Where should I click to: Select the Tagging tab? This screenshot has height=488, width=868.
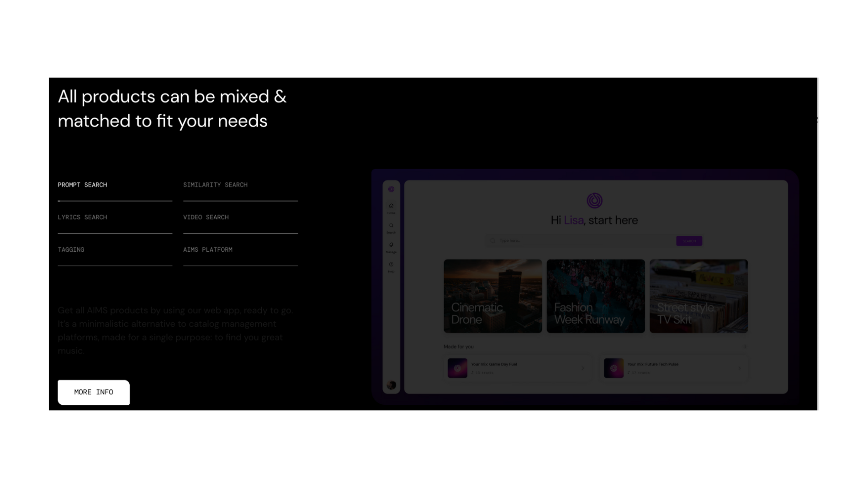click(x=71, y=250)
